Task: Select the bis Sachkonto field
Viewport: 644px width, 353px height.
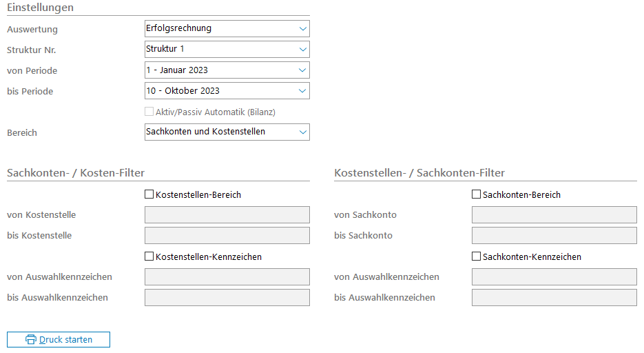Action: (x=554, y=235)
